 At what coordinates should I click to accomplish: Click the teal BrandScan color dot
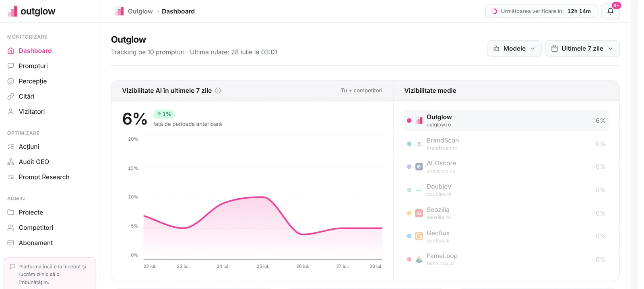409,144
